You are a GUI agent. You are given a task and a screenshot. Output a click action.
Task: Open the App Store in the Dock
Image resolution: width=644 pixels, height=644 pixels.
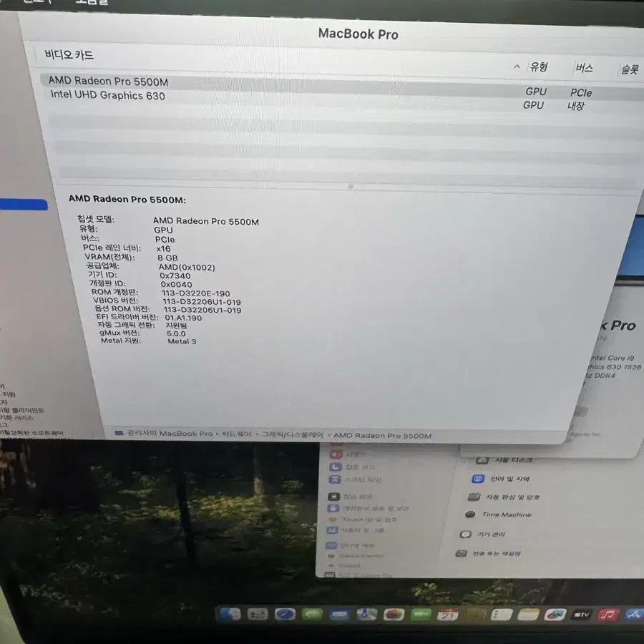coord(634,615)
